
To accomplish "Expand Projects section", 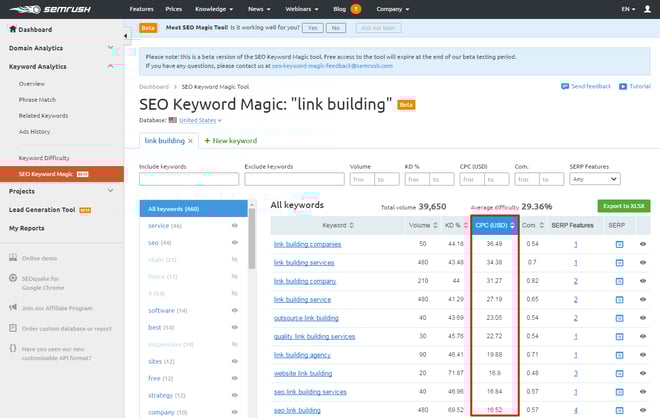I will [110, 191].
